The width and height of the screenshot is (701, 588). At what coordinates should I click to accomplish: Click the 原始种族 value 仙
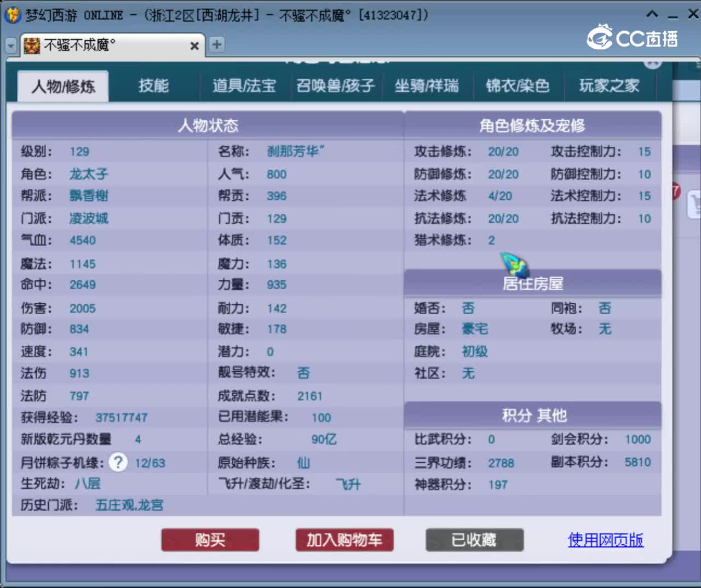303,463
